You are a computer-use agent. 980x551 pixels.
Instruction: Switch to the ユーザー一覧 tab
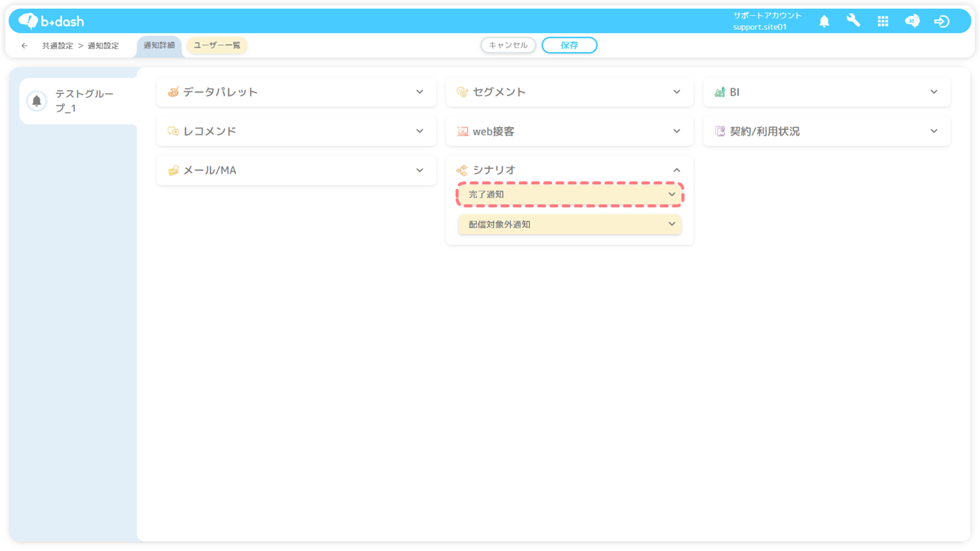pyautogui.click(x=217, y=45)
